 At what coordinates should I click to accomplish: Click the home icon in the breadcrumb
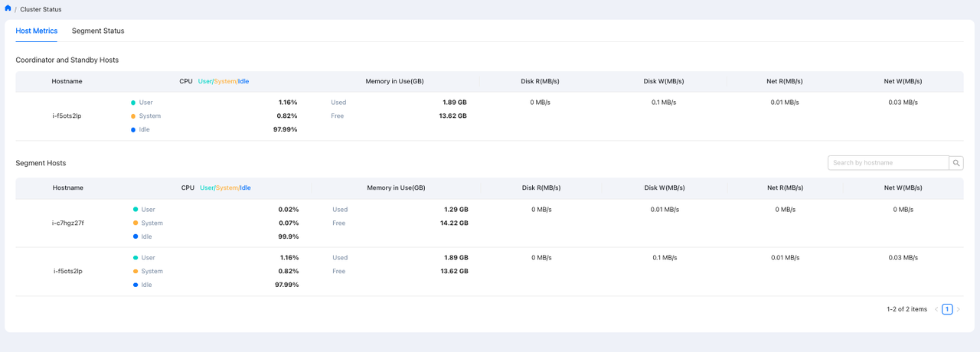(x=8, y=8)
